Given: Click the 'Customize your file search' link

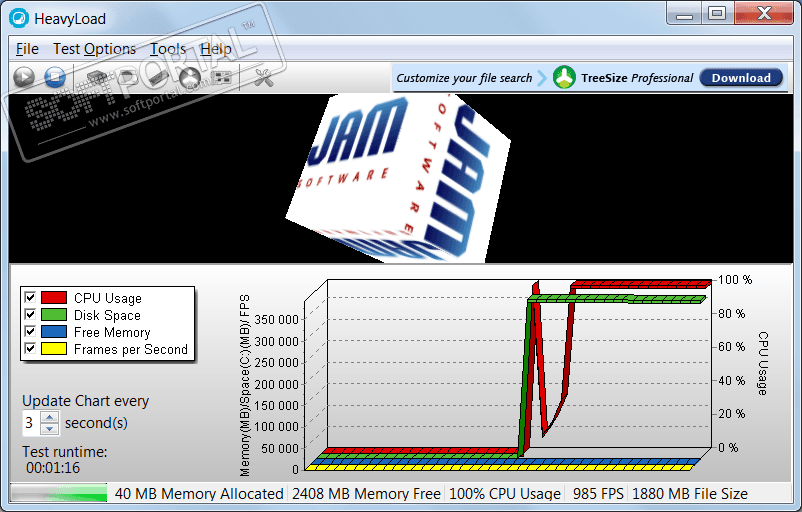Looking at the screenshot, I should point(464,78).
